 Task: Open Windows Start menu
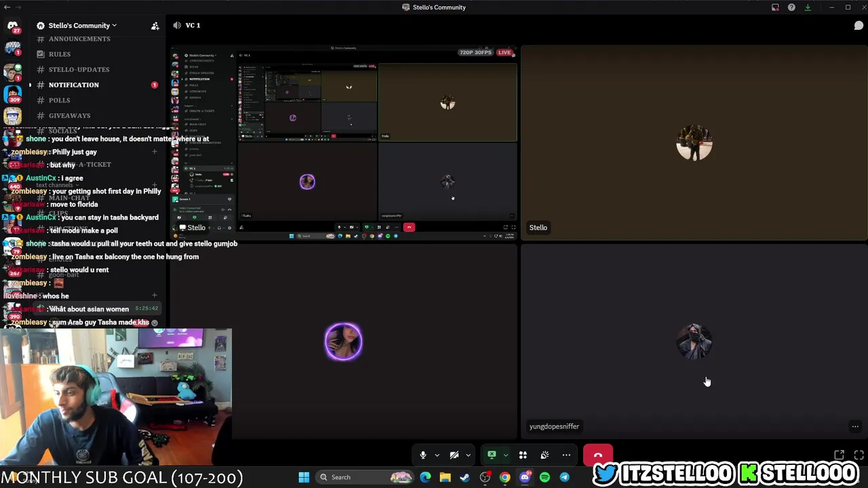304,477
